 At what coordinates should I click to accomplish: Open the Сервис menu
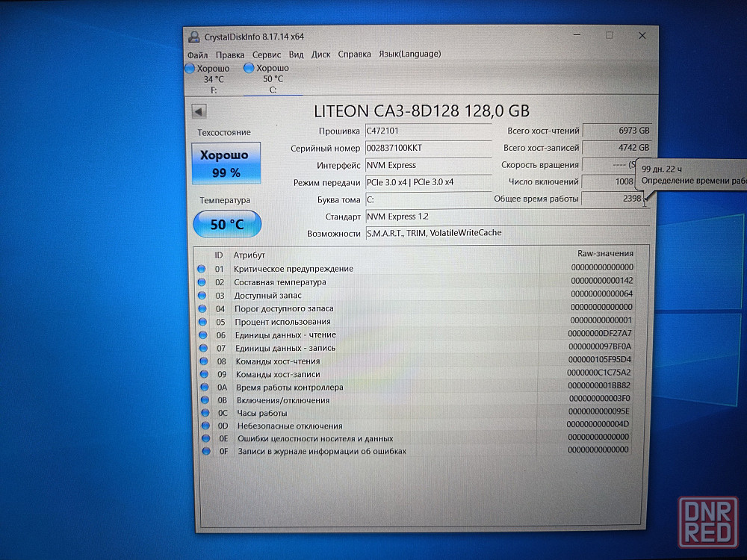267,55
